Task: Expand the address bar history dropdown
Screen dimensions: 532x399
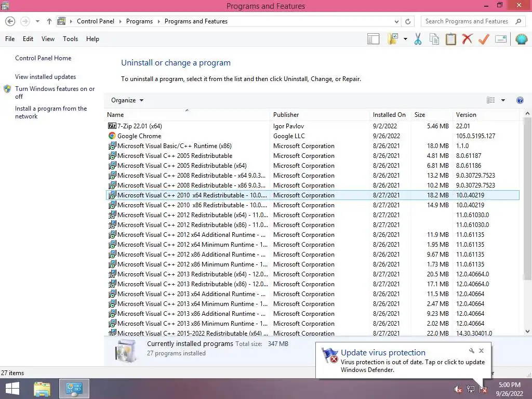Action: tap(396, 21)
